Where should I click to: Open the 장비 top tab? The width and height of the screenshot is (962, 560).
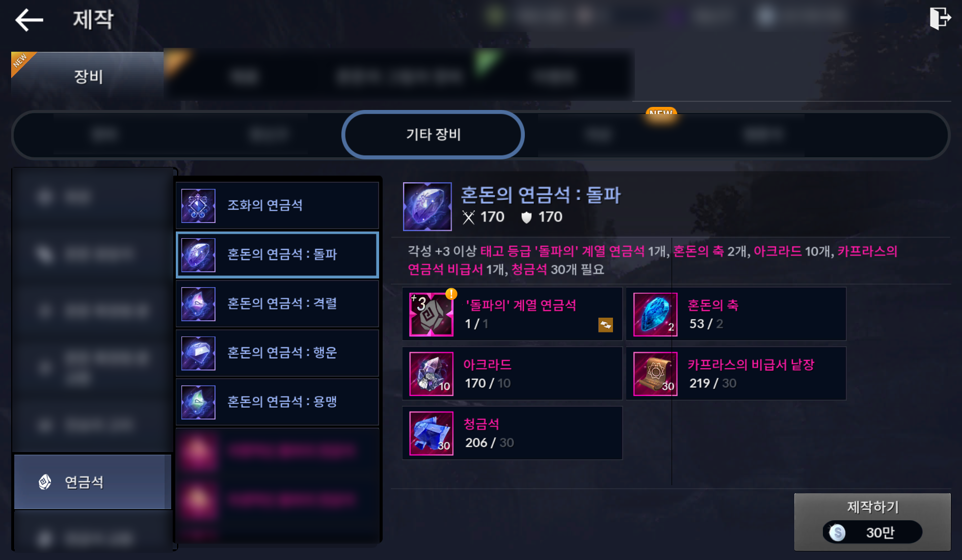(x=88, y=76)
